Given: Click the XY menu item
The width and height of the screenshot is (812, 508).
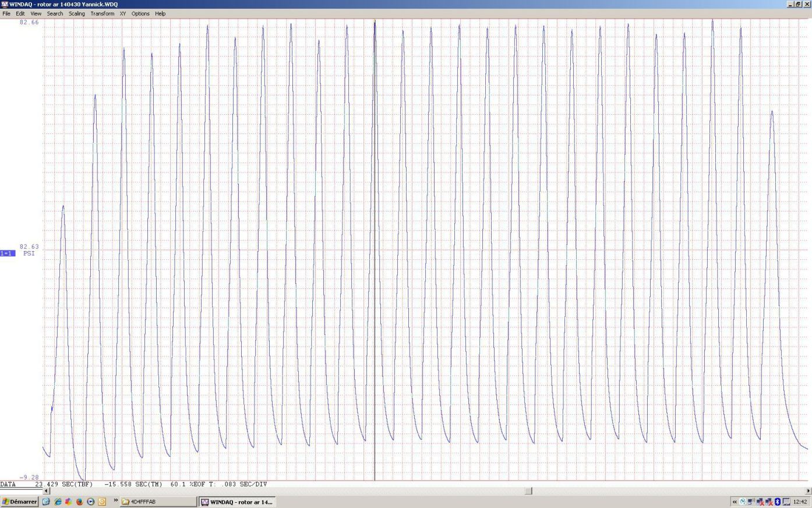Looking at the screenshot, I should point(122,13).
